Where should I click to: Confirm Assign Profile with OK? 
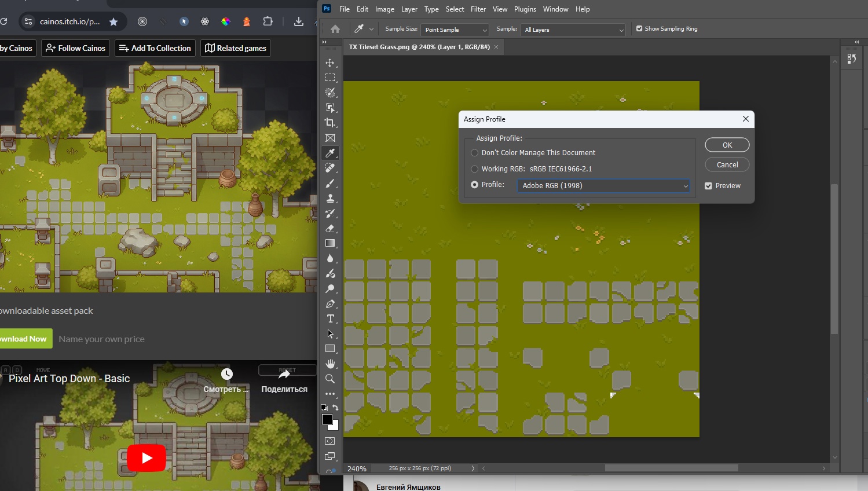click(x=727, y=145)
